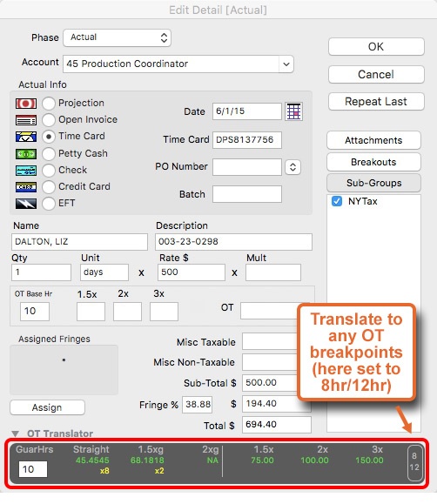Image resolution: width=437 pixels, height=504 pixels.
Task: Click the Name field DALTON, LIZ
Action: pos(79,242)
